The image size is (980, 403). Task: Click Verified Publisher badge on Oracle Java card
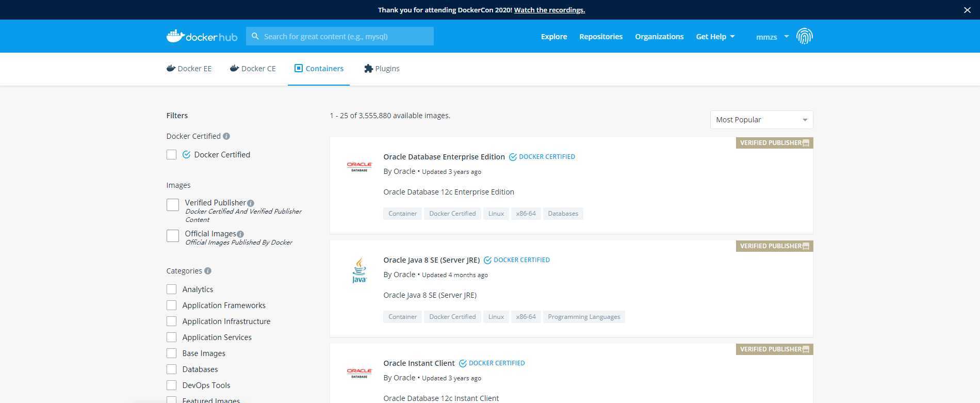coord(774,246)
